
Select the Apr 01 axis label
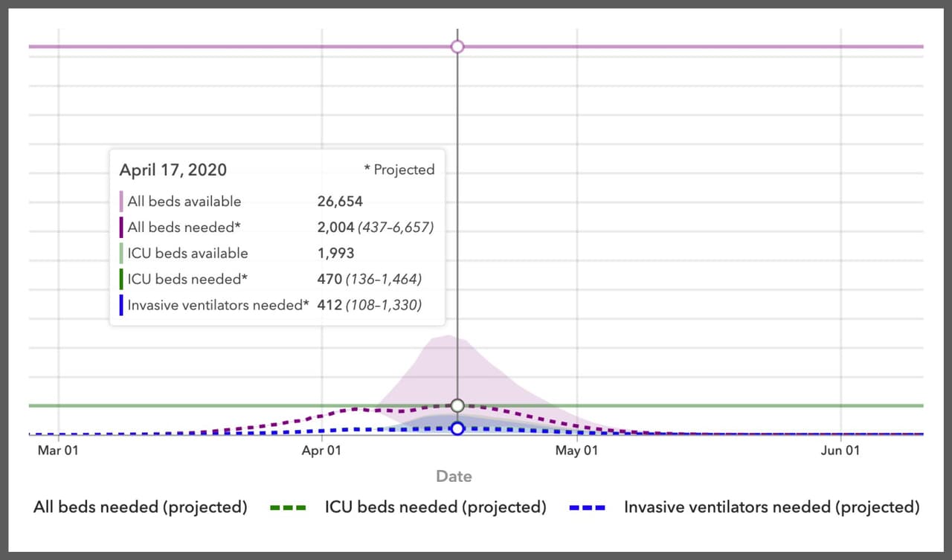coord(321,451)
